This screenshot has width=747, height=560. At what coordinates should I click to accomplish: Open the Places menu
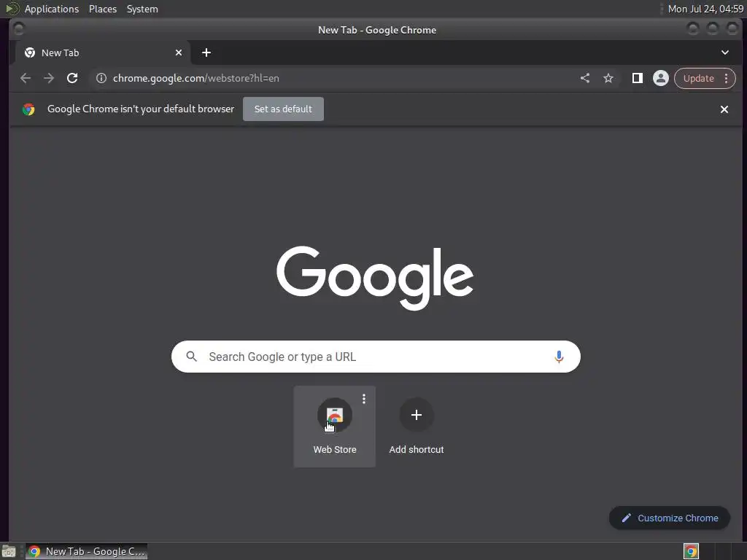pos(103,9)
